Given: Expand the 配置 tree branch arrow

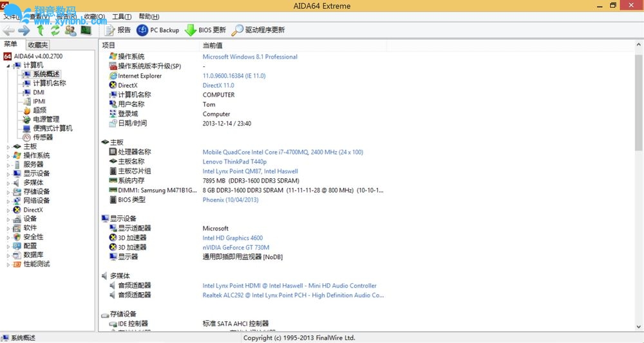Looking at the screenshot, I should click(8, 246).
